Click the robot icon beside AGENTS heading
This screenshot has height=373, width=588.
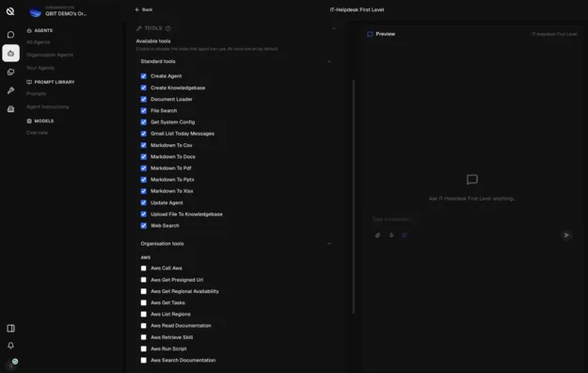pos(29,30)
